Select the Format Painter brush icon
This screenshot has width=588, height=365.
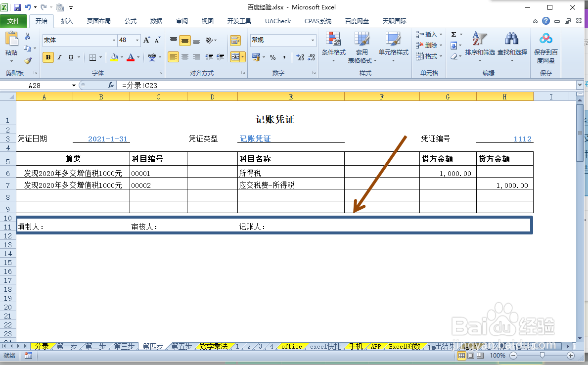point(28,60)
